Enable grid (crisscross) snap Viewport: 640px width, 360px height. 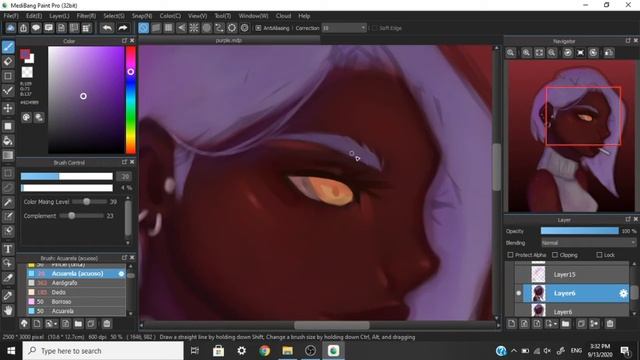tap(169, 28)
